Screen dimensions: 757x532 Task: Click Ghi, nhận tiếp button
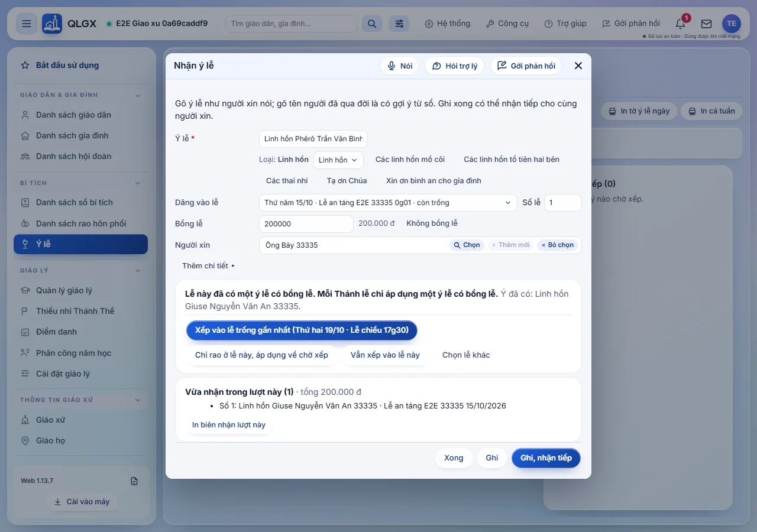(x=546, y=458)
